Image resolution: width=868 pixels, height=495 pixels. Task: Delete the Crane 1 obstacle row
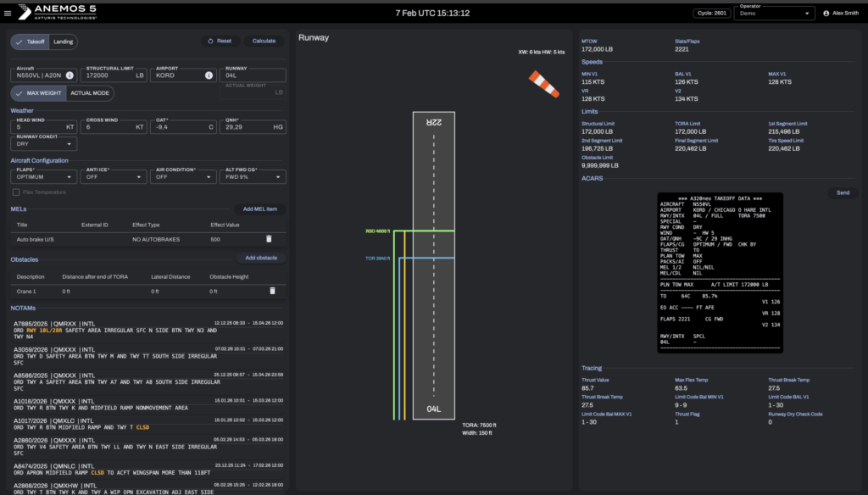coord(272,291)
